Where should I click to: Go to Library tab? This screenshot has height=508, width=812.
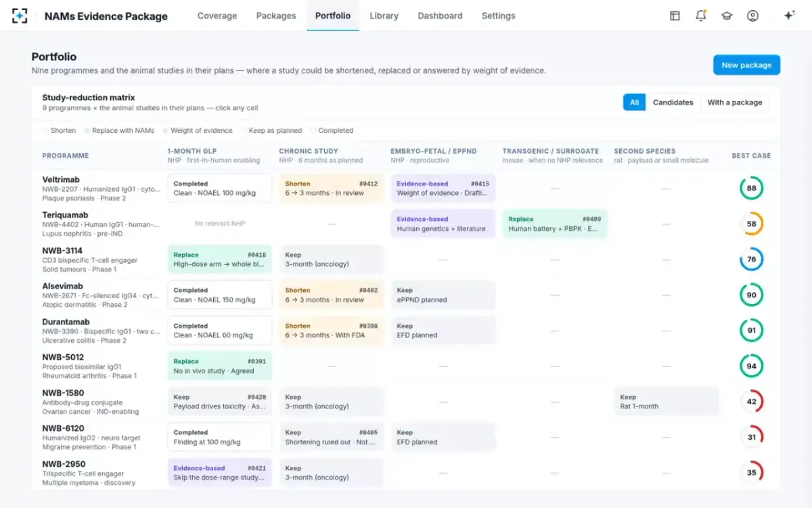click(384, 16)
